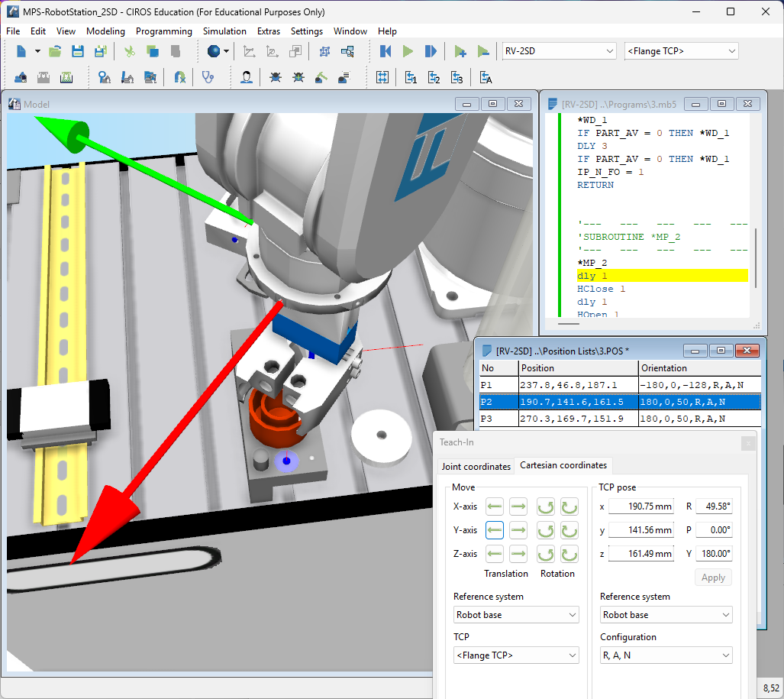Open the Teach-In TCP Flange dropdown
This screenshot has height=699, width=784.
click(516, 655)
